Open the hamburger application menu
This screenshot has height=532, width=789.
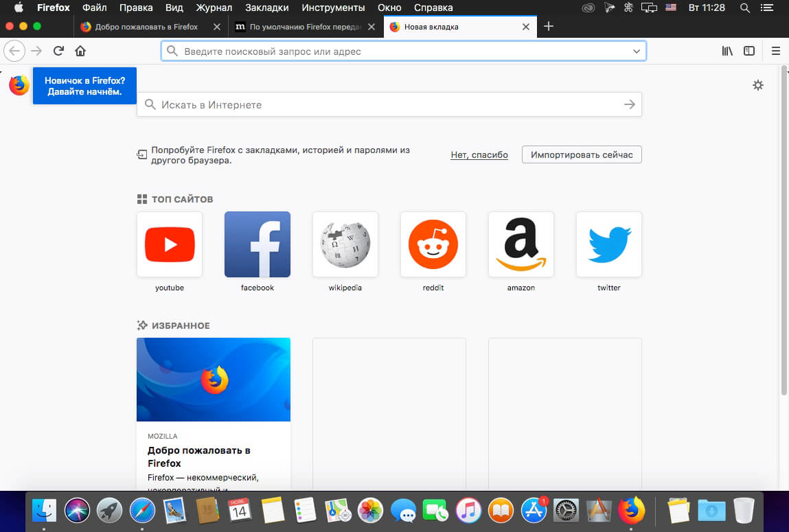(776, 51)
